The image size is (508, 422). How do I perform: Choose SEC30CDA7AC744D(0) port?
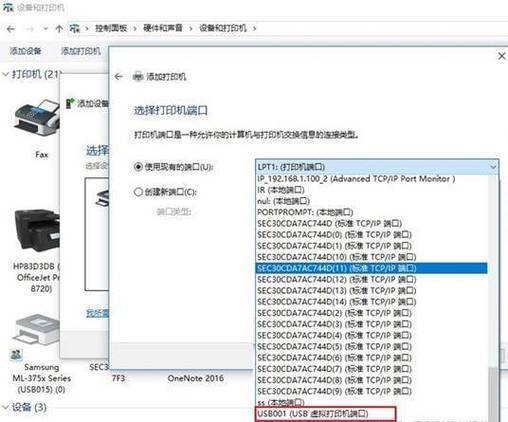(x=372, y=235)
